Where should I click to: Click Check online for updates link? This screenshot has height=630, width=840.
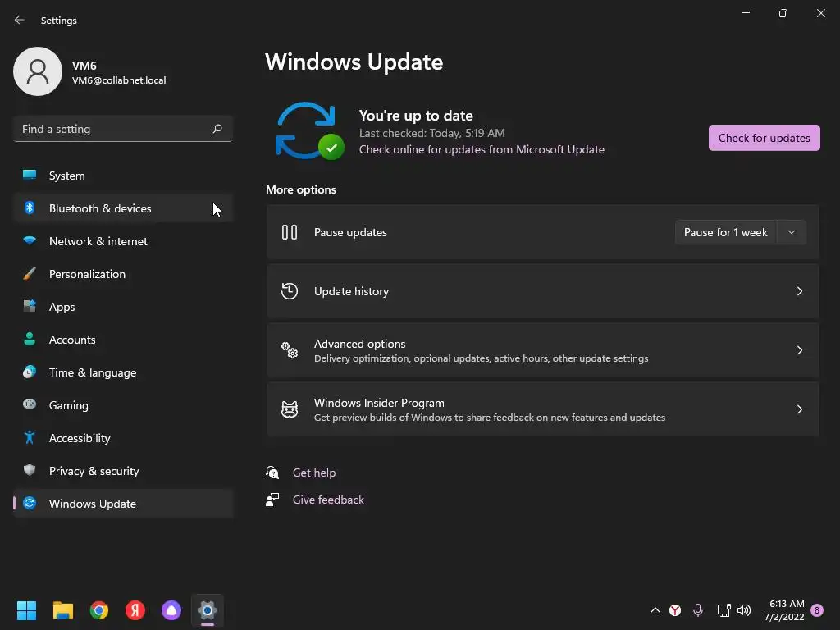tap(482, 149)
